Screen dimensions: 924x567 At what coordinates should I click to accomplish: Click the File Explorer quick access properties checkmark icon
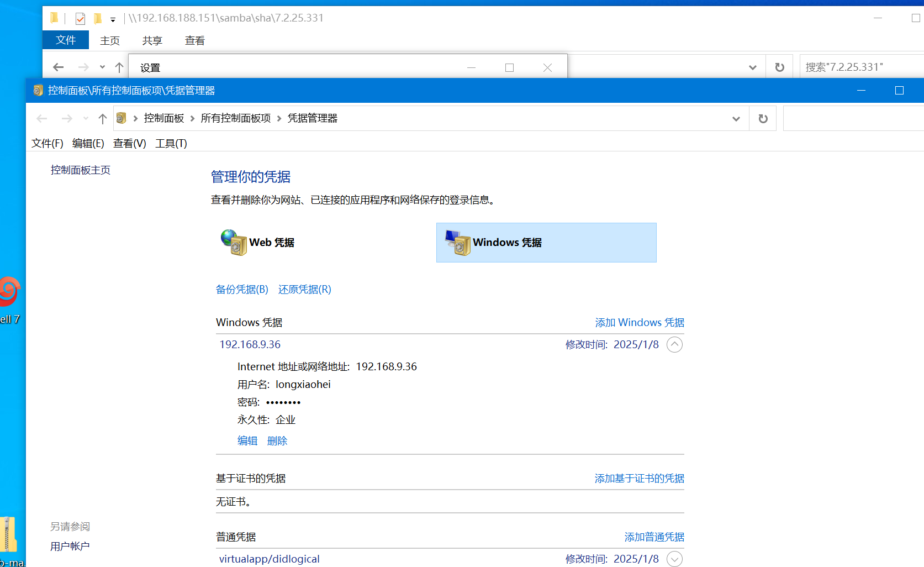pos(80,19)
